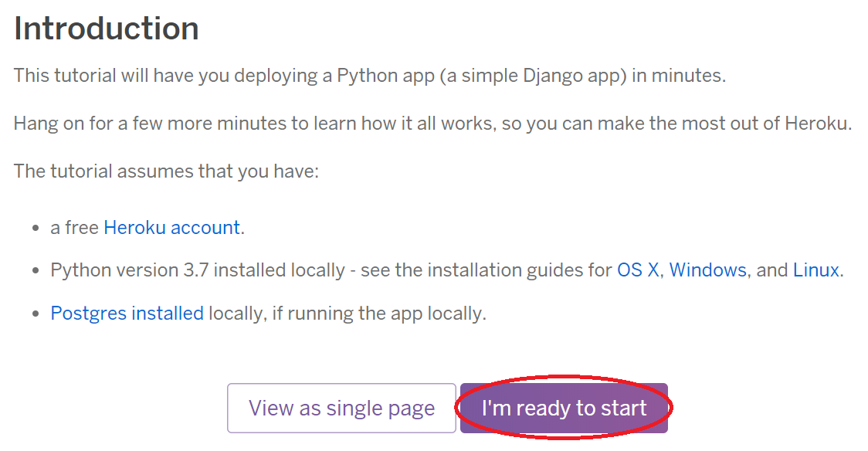Image resolution: width=868 pixels, height=451 pixels.
Task: Open the 'Heroku account' signup link
Action: [x=171, y=227]
